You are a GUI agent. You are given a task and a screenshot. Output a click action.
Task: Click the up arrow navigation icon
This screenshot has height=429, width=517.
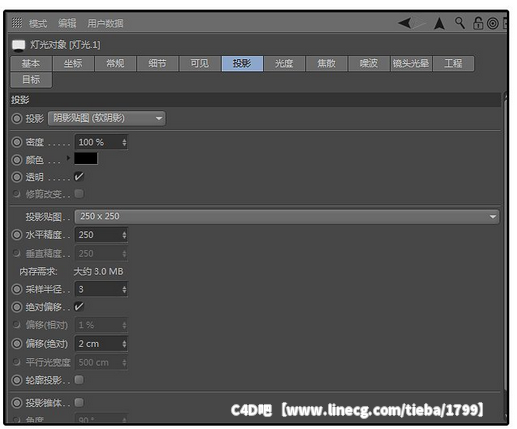pyautogui.click(x=439, y=24)
